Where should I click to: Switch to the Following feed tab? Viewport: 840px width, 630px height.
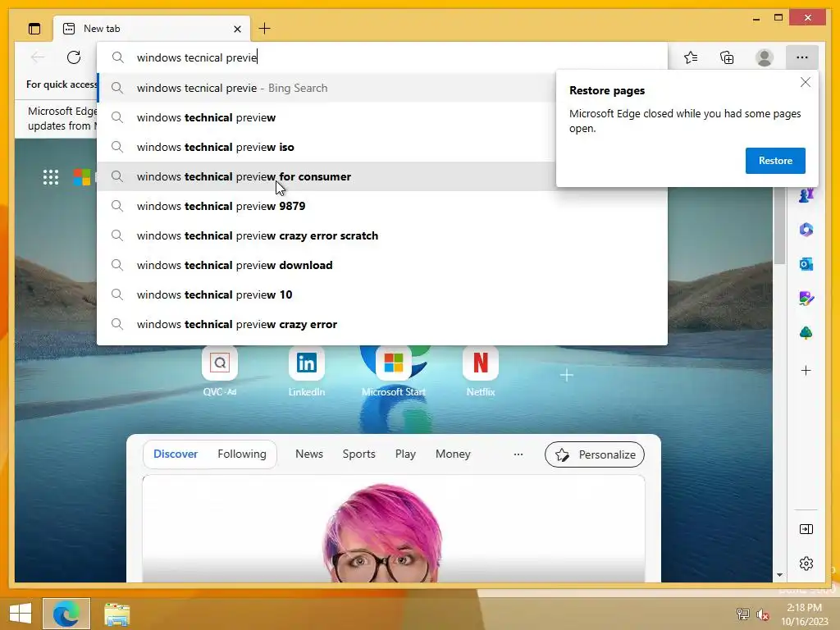pyautogui.click(x=242, y=454)
